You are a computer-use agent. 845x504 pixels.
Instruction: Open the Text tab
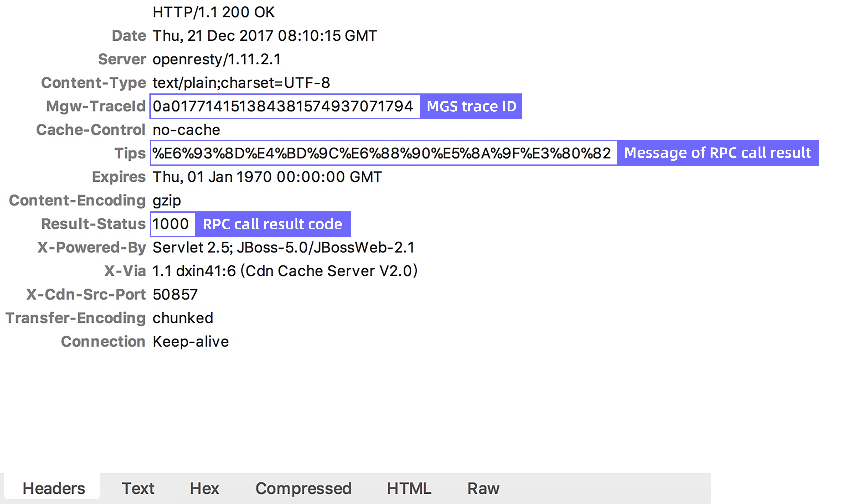click(138, 488)
